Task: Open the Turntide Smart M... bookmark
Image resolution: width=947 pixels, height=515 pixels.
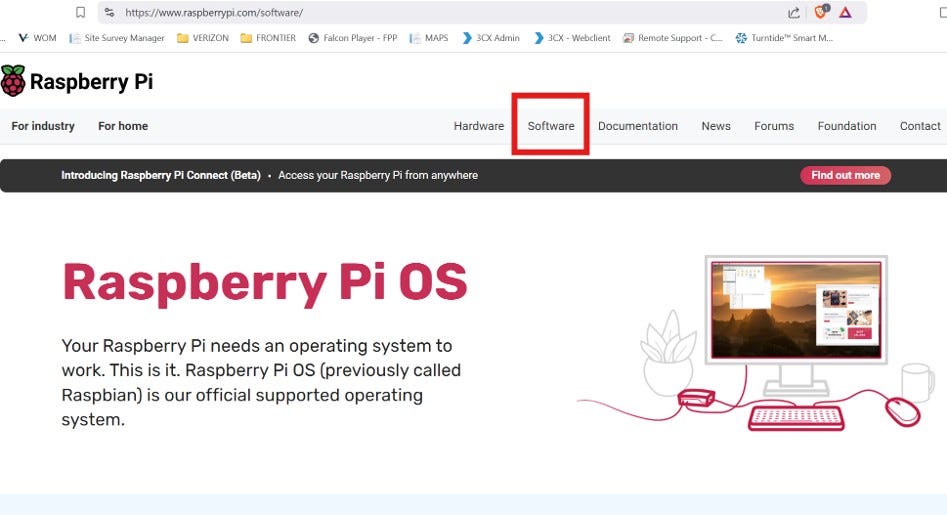Action: click(x=784, y=37)
